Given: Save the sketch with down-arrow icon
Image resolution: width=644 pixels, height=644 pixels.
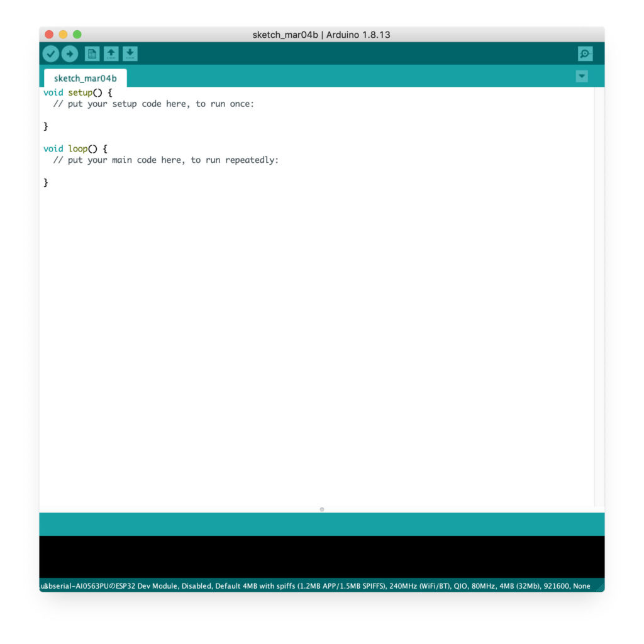Looking at the screenshot, I should (x=130, y=54).
